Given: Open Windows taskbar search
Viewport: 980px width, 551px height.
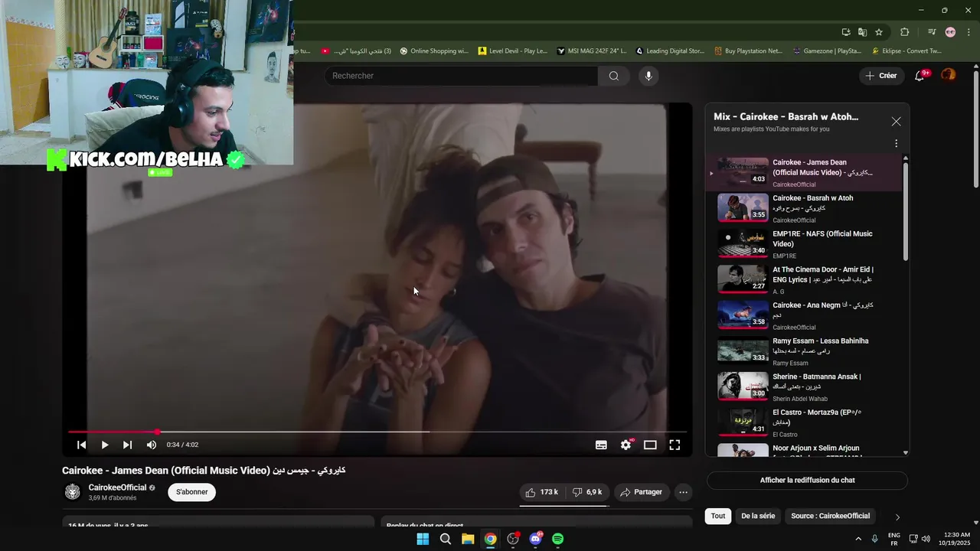Looking at the screenshot, I should pos(445,539).
